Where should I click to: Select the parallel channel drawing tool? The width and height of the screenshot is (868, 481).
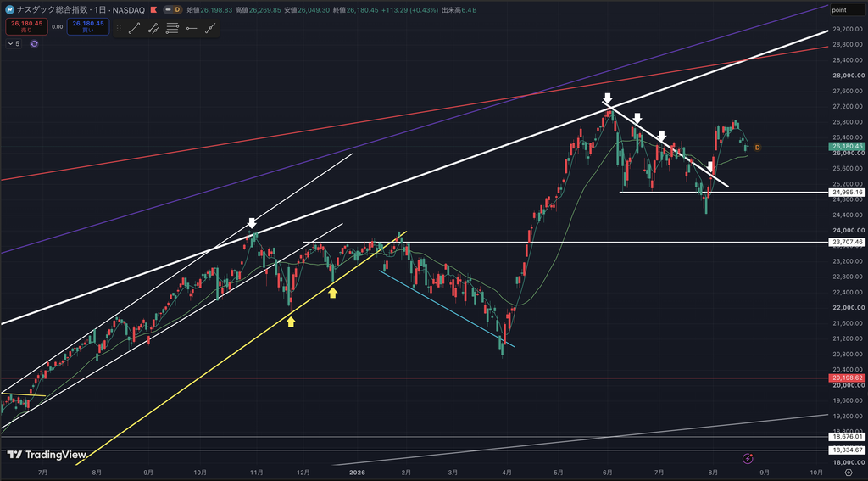[x=153, y=29]
